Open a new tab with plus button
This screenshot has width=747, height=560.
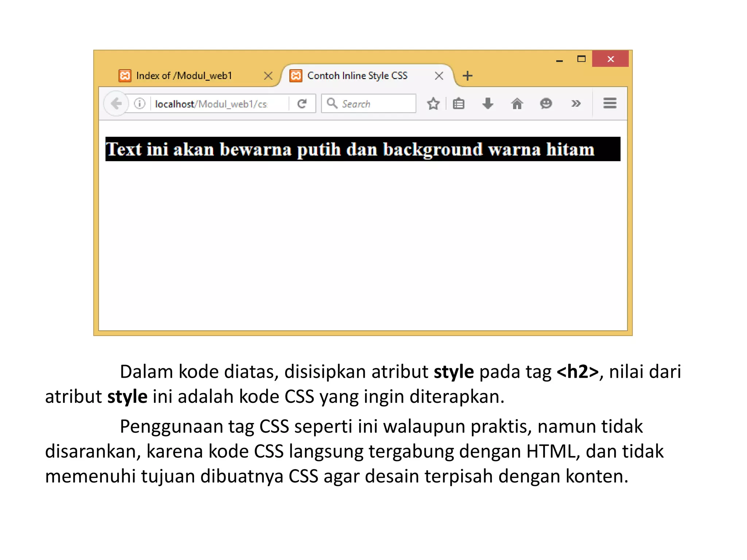467,76
